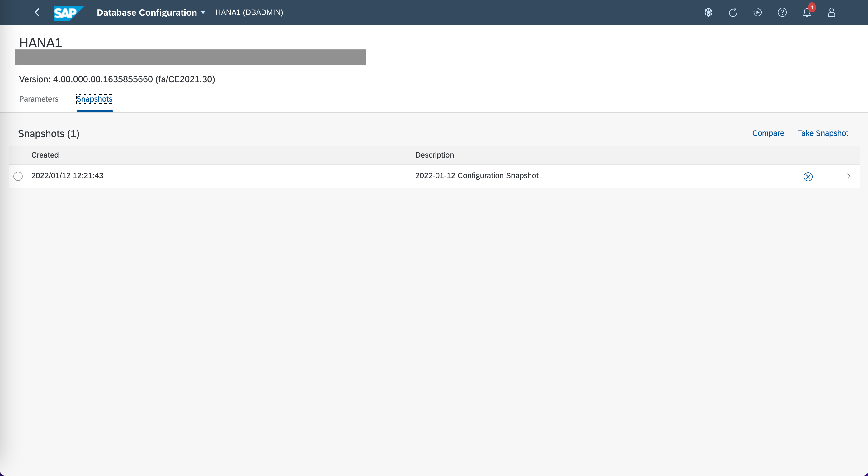868x476 pixels.
Task: Click Take Snapshot
Action: (823, 133)
